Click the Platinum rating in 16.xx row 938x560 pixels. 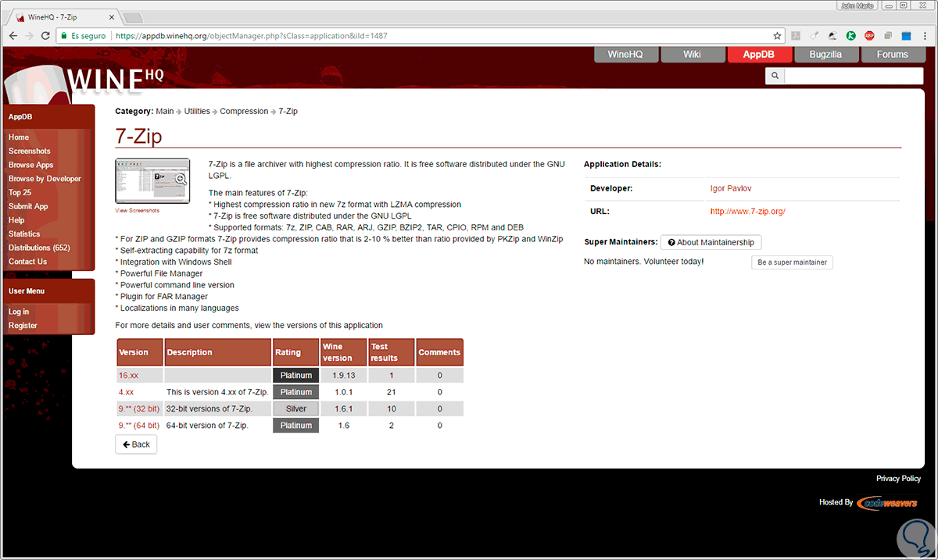tap(296, 376)
